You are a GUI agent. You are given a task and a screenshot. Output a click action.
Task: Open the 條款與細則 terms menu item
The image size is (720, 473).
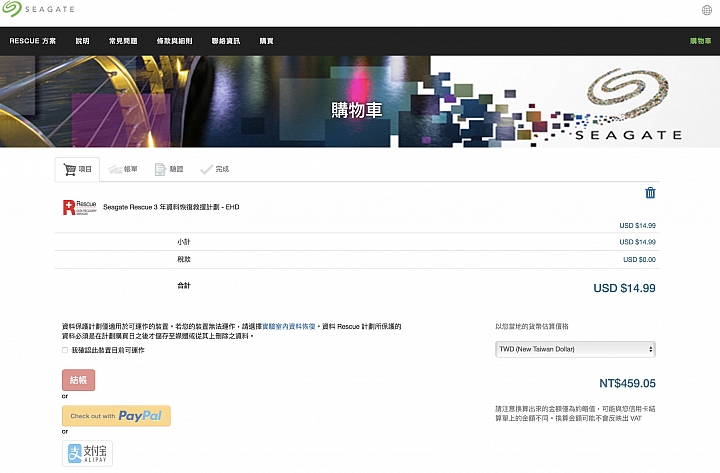(x=174, y=41)
